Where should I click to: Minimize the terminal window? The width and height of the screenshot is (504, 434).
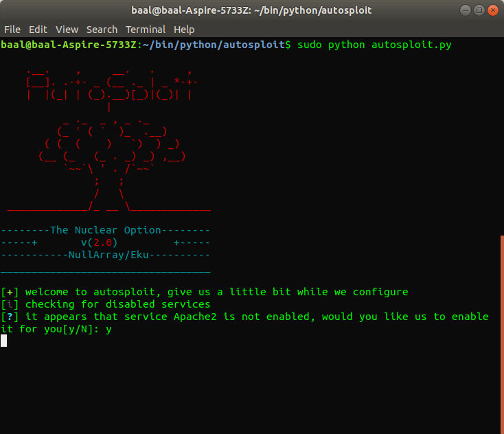465,10
